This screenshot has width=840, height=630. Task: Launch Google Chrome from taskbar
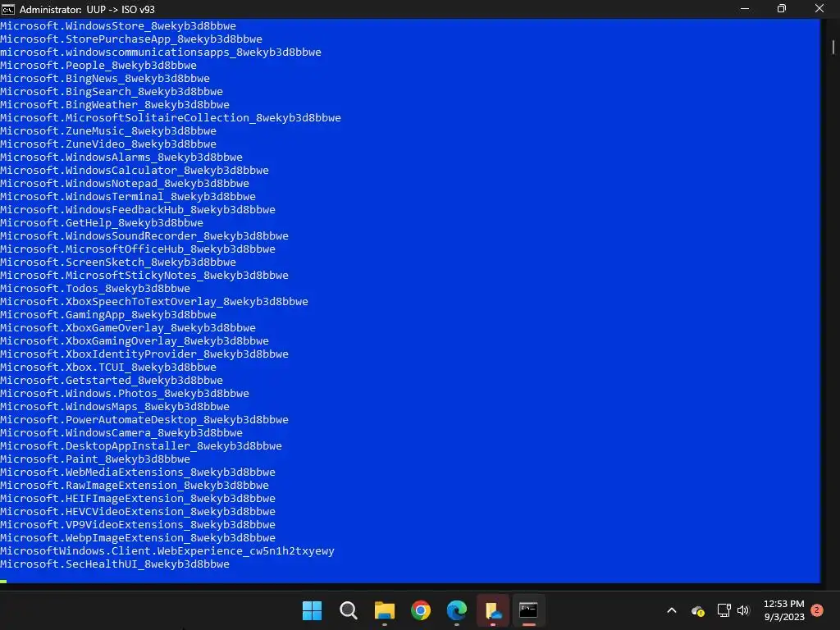pos(421,610)
